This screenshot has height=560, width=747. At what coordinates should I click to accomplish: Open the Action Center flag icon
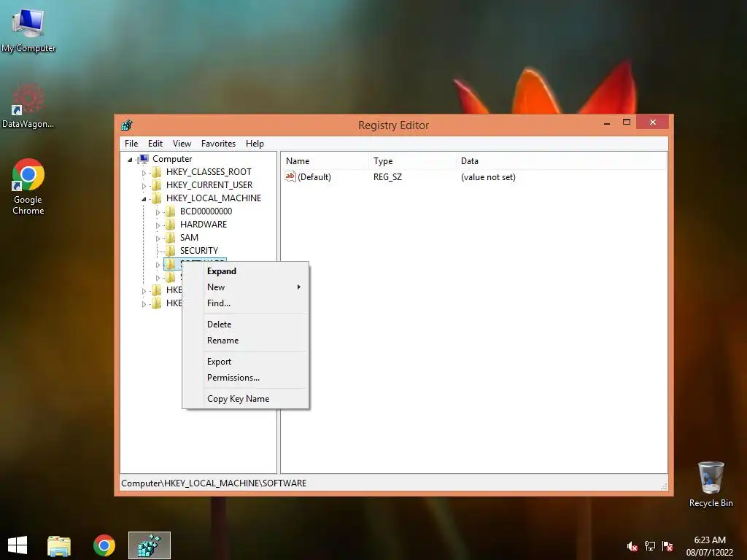(x=667, y=546)
